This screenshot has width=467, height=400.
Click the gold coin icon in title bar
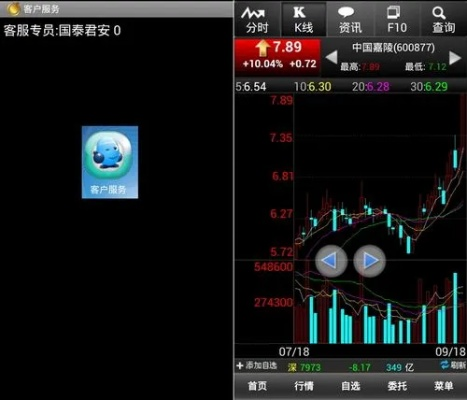14,9
